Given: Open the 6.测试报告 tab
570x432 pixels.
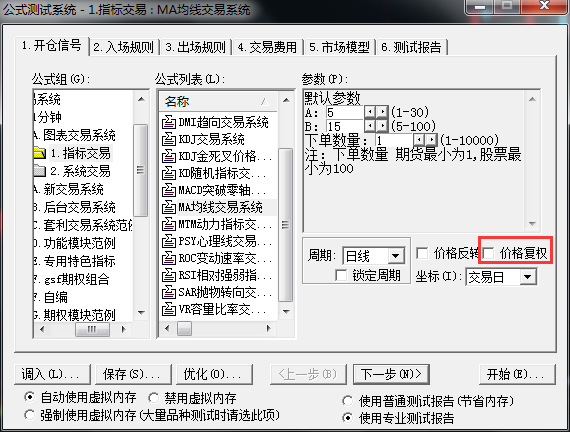Looking at the screenshot, I should 412,47.
